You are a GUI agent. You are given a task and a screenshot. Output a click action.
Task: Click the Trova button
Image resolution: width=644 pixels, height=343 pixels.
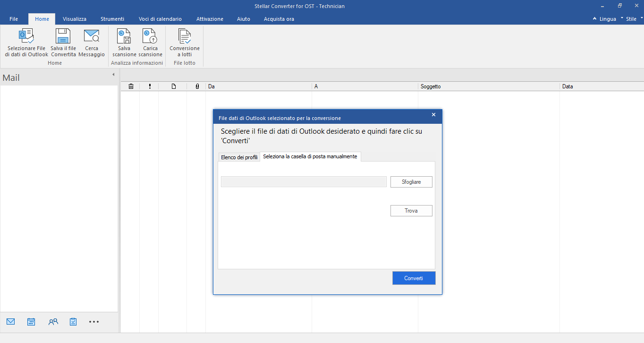tap(411, 211)
